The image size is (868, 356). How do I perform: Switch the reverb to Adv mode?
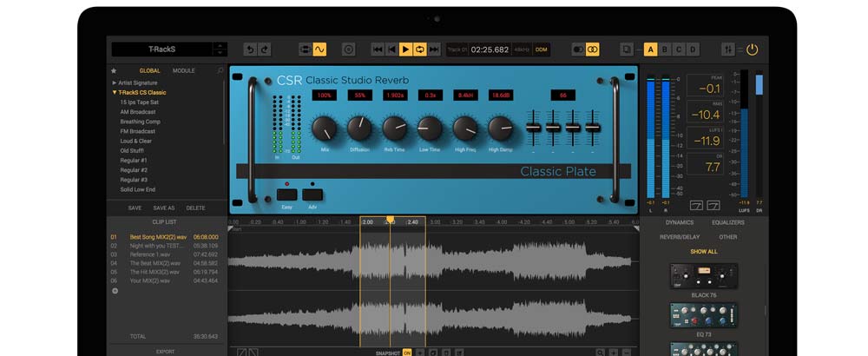312,194
